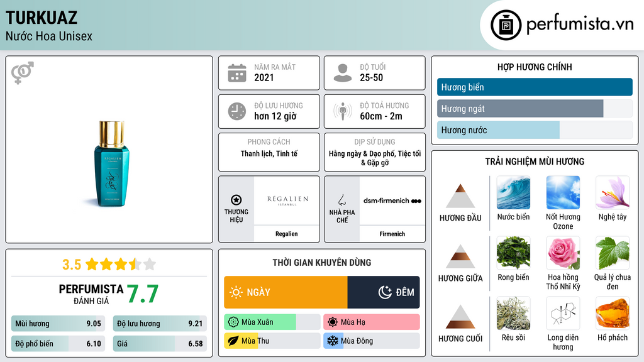This screenshot has width=644, height=362.
Task: Click the moon icon in Đêm bar
Action: [x=385, y=292]
